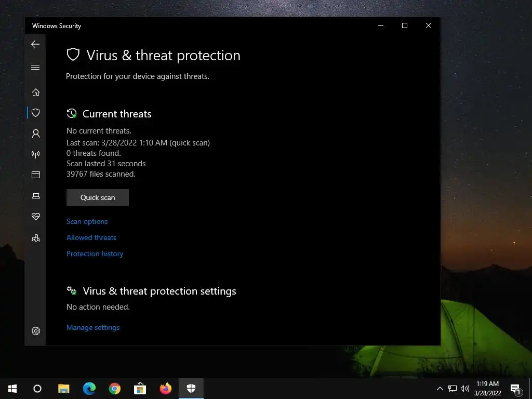Image resolution: width=532 pixels, height=399 pixels.
Task: Open the Scan options link
Action: click(x=87, y=221)
